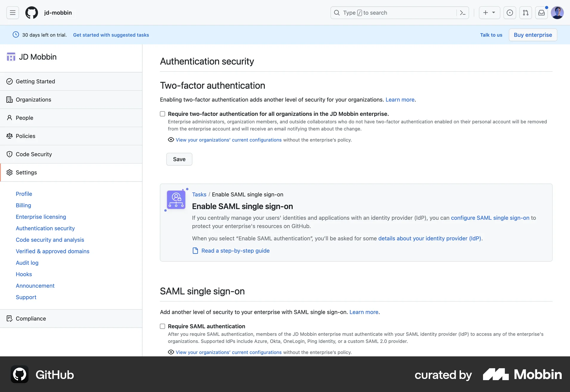Navigate to Audit log settings
The image size is (570, 392).
(27, 263)
